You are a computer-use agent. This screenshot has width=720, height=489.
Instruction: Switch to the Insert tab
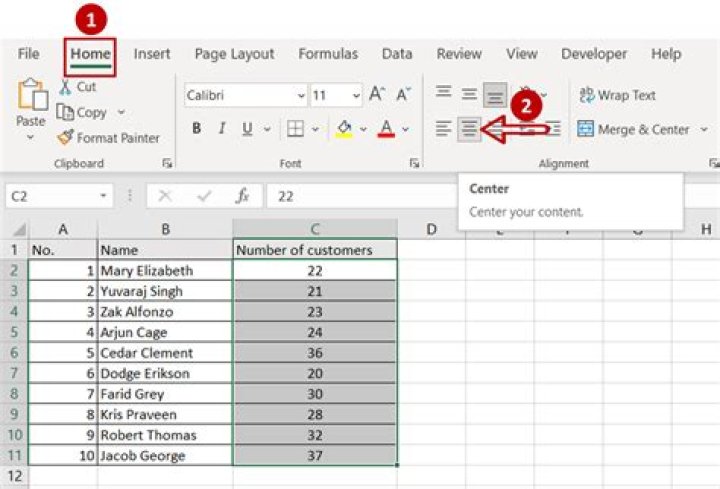click(152, 54)
